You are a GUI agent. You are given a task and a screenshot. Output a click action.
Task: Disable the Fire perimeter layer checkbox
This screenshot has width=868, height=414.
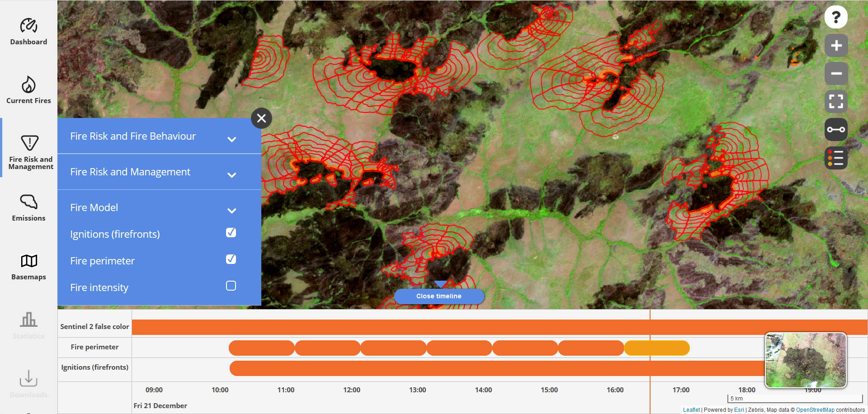[231, 259]
